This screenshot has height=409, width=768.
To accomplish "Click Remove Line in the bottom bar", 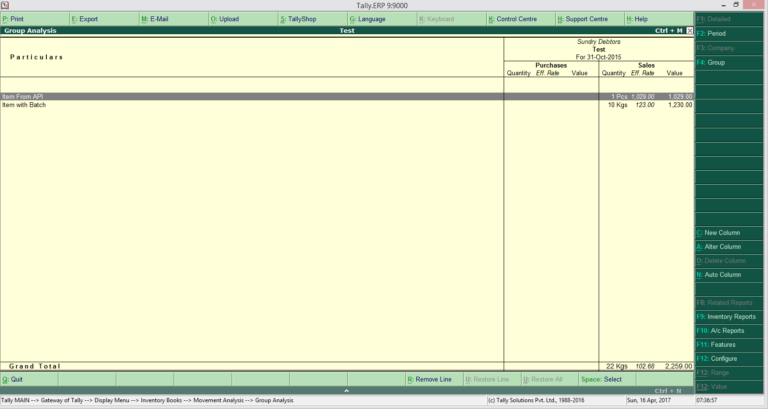I will point(433,379).
